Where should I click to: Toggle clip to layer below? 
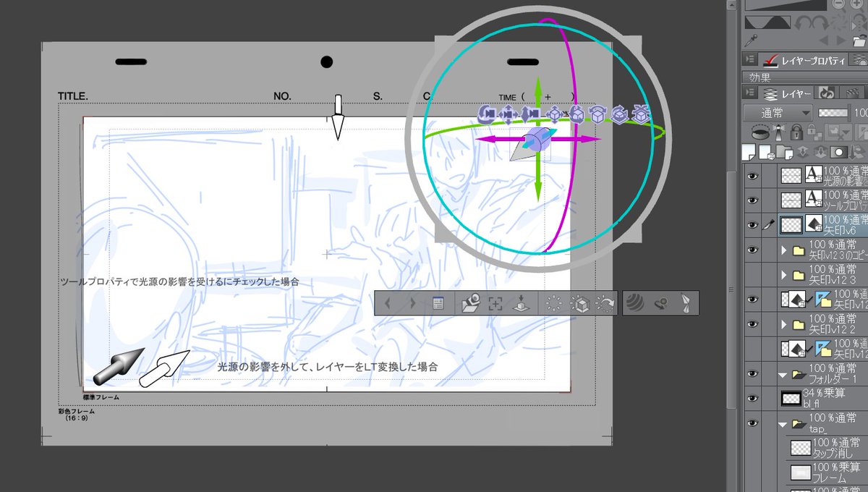(x=760, y=132)
